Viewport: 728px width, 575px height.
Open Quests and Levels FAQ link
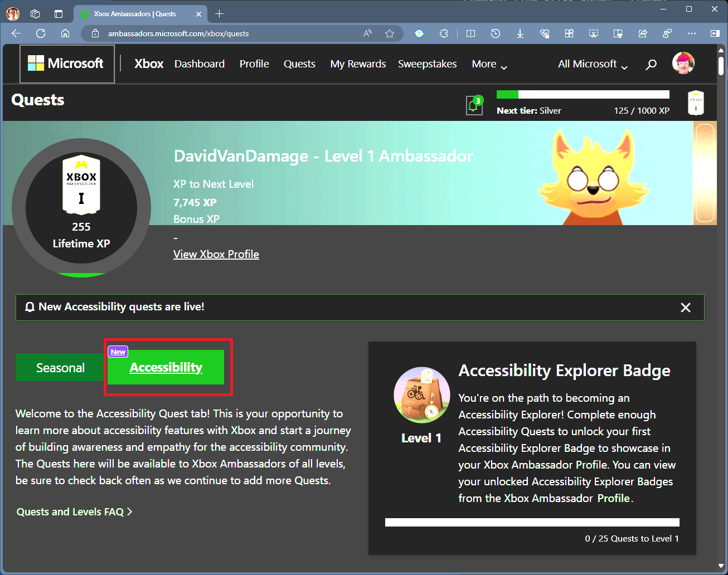pyautogui.click(x=75, y=511)
